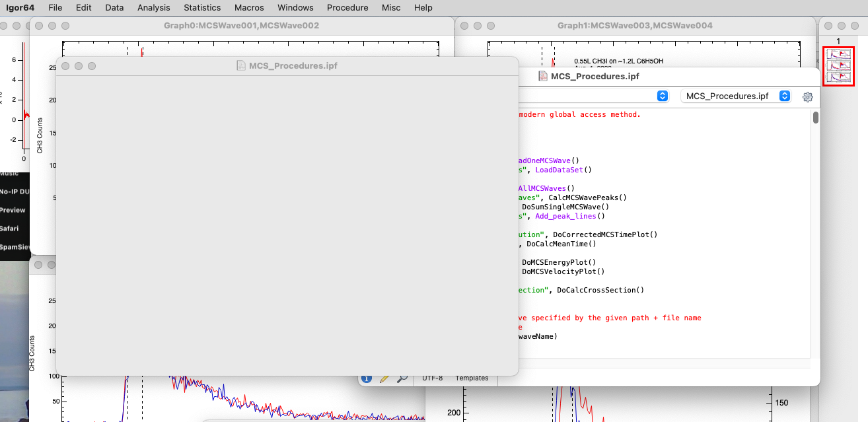Click the DoSumSingleMCSWave() code text

[565, 207]
